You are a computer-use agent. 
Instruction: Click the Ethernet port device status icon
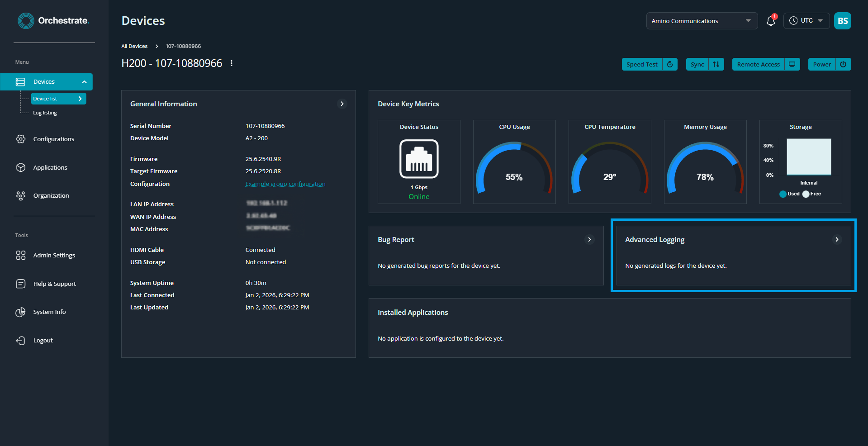coord(419,159)
